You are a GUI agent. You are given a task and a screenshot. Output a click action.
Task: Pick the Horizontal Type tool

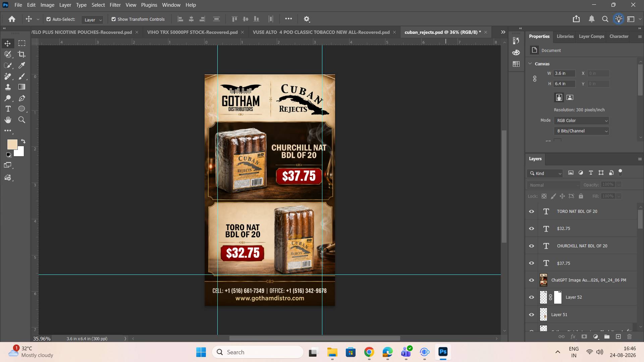coord(8,109)
